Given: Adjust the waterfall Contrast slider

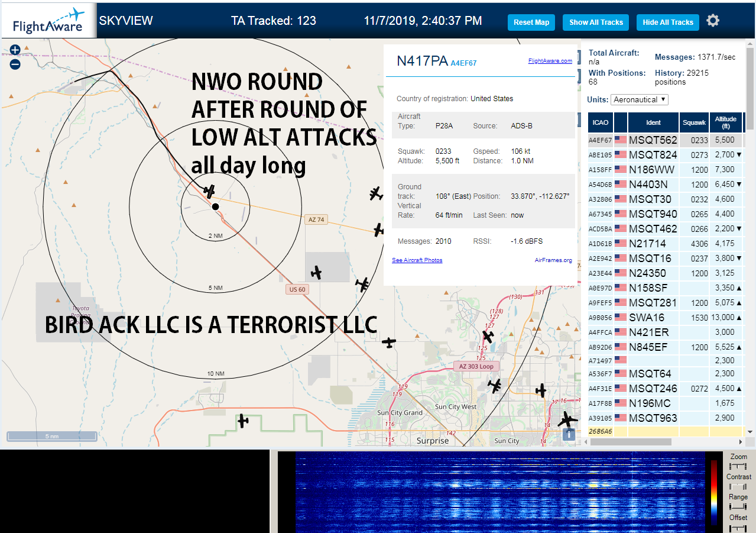Looking at the screenshot, I should tap(738, 487).
